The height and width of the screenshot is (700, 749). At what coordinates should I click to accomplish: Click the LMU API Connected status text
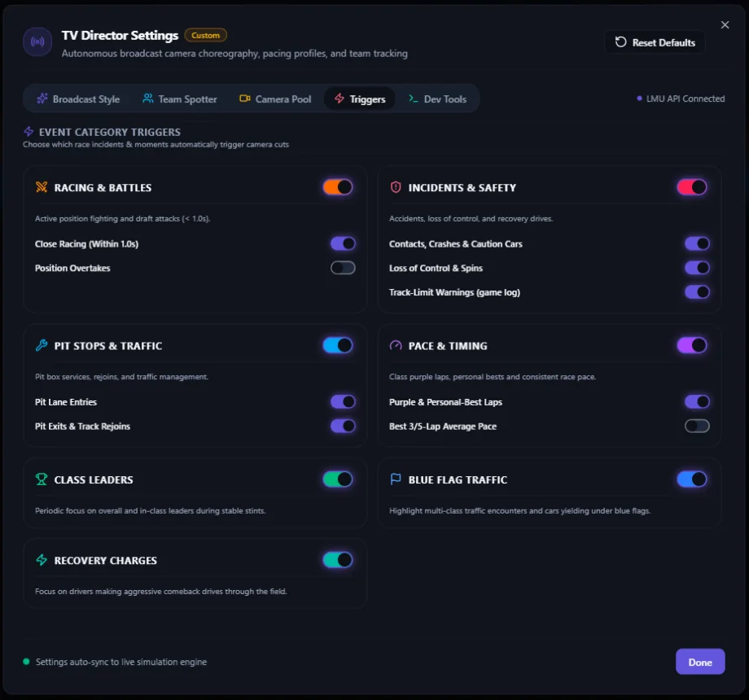tap(685, 98)
